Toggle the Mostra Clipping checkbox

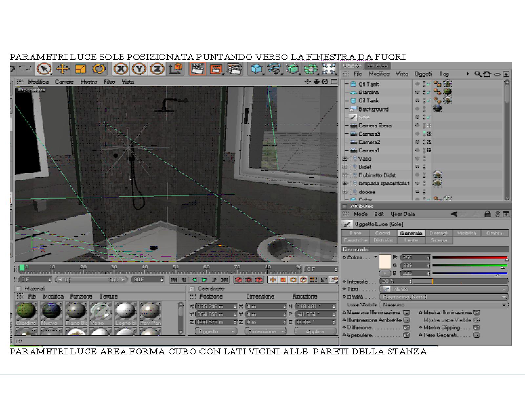[477, 327]
